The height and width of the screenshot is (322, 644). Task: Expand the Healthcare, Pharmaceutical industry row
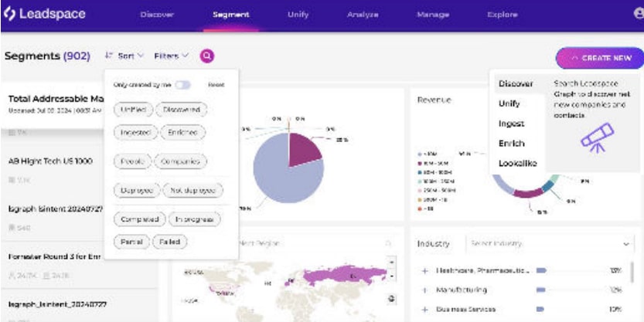[x=425, y=271]
